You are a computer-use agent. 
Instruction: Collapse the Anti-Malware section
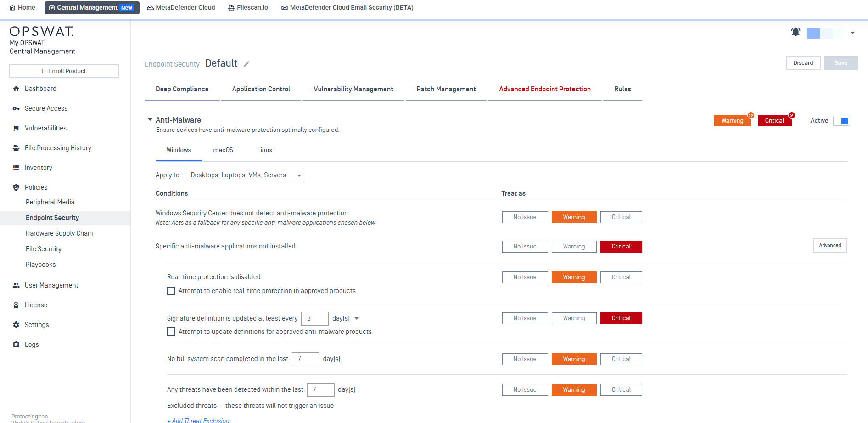[150, 120]
